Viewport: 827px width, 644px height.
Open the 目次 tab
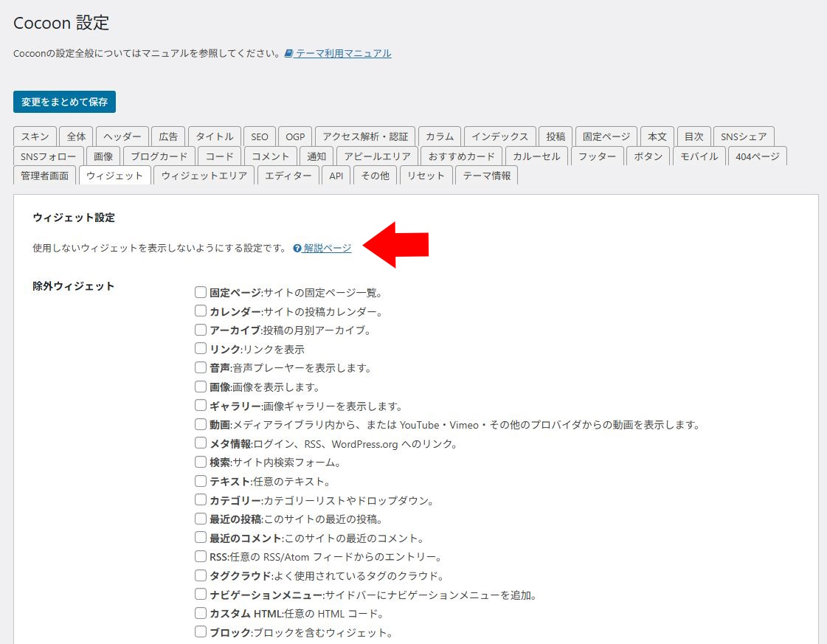[x=694, y=136]
